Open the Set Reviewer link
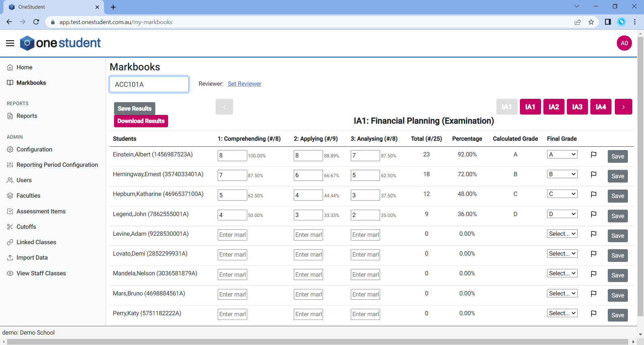Screen dimensions: 644x345 tap(244, 84)
